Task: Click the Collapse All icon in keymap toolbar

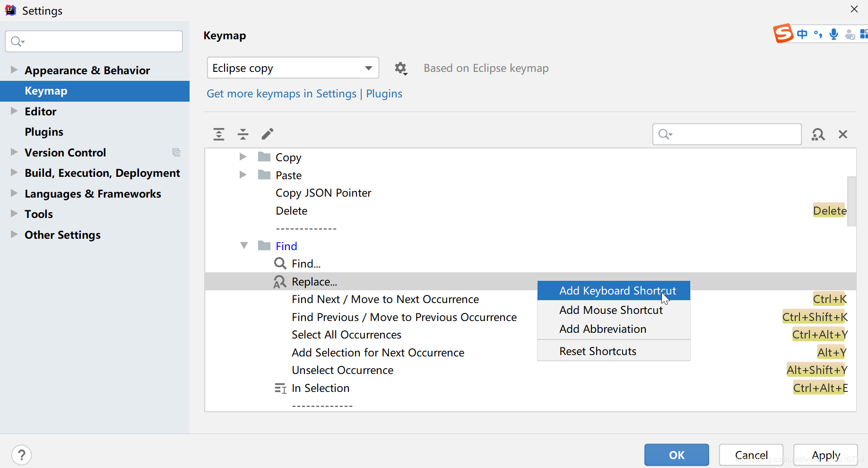Action: tap(243, 134)
